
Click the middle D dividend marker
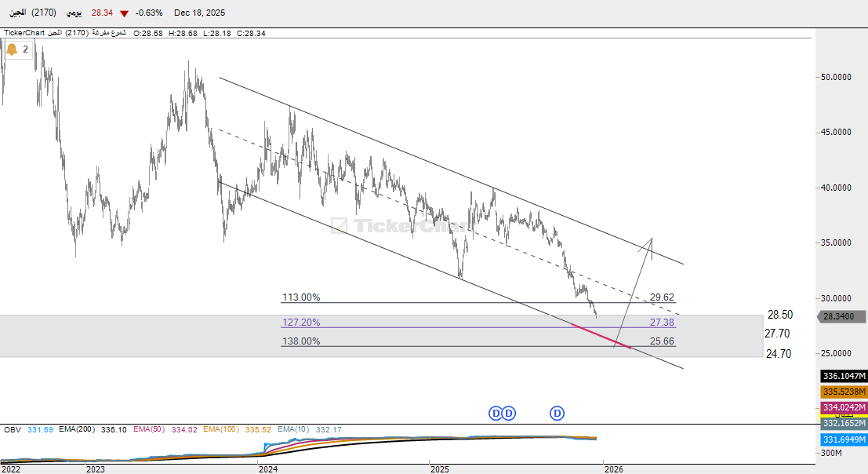(x=509, y=412)
